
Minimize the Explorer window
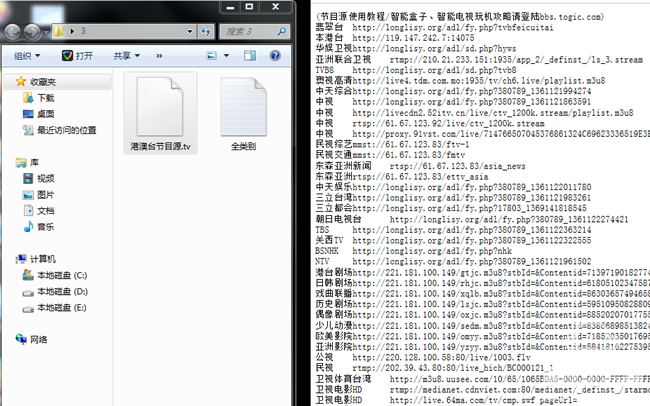click(x=230, y=7)
